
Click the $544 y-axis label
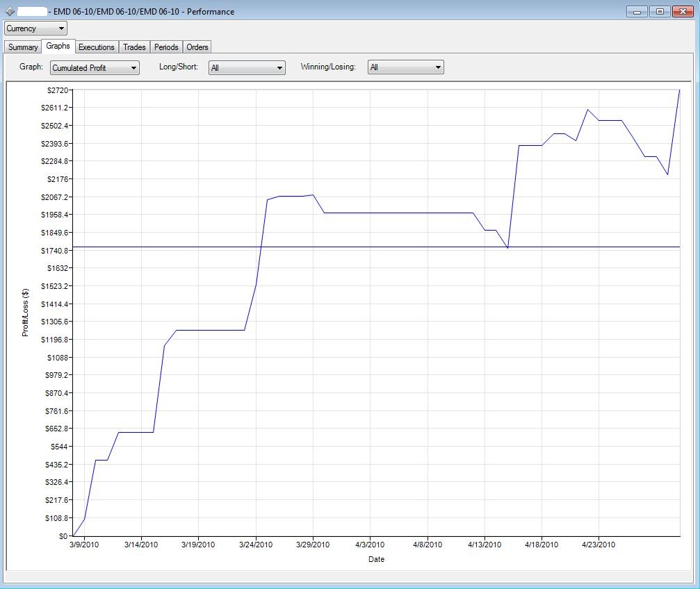click(59, 447)
